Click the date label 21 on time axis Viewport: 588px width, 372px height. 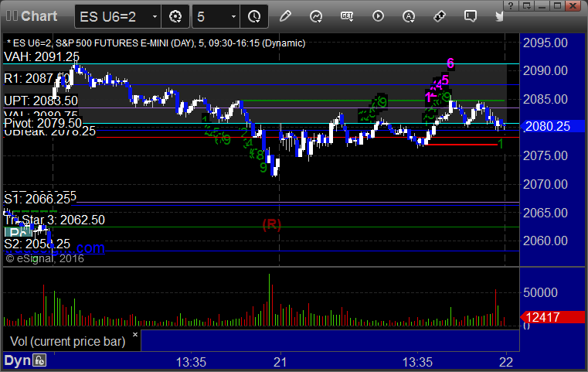tap(280, 362)
